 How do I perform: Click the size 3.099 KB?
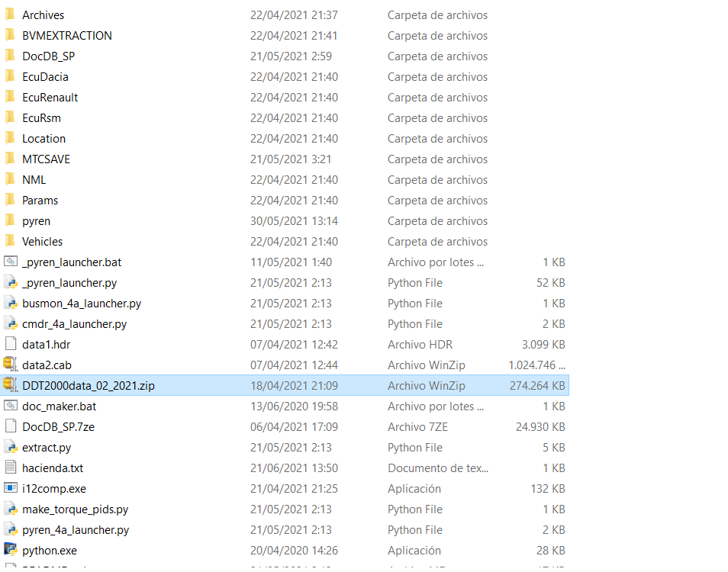click(x=543, y=344)
